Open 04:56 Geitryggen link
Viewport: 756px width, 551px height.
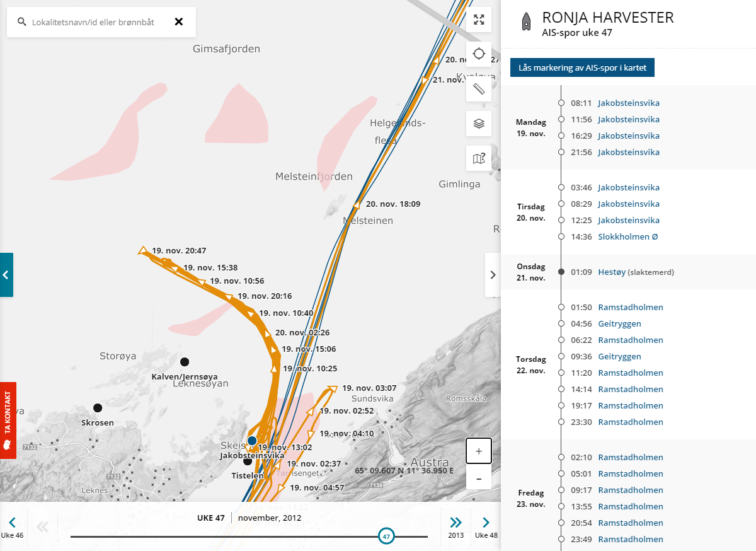619,323
